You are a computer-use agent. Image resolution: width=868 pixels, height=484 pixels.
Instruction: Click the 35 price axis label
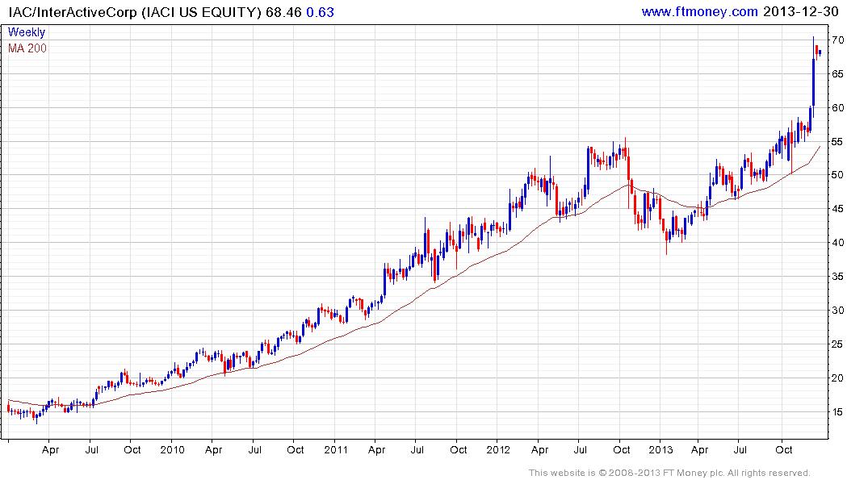[837, 276]
